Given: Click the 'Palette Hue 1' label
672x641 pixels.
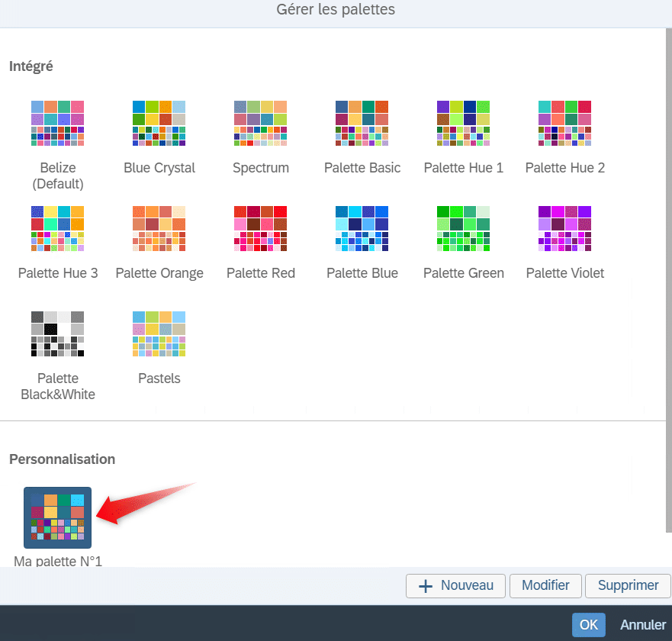Looking at the screenshot, I should 463,168.
